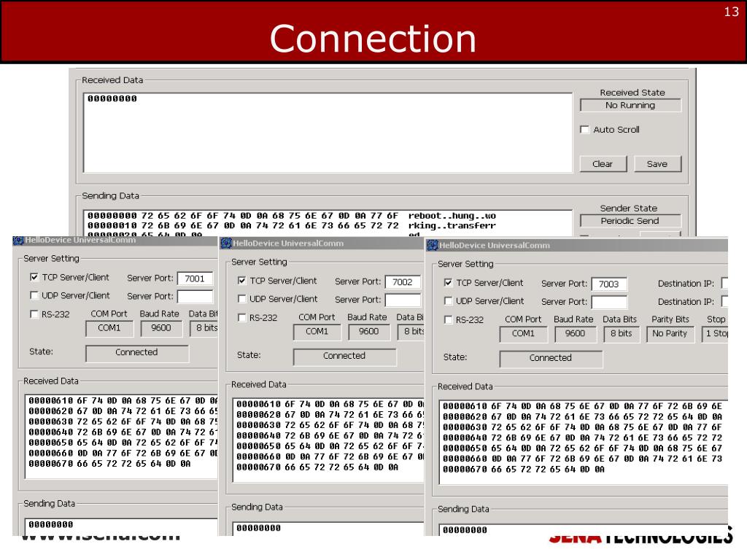Click the TCP Server Port field showing 7001

[x=196, y=279]
